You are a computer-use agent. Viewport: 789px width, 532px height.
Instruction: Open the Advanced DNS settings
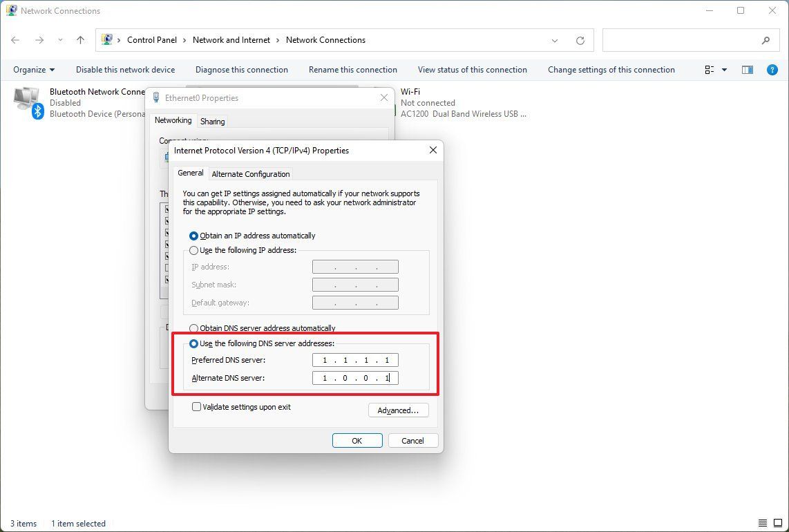coord(398,410)
